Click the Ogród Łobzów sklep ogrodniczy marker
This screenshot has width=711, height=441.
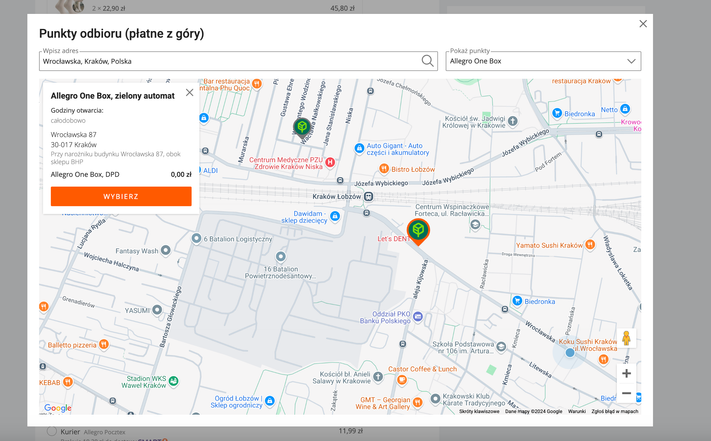pyautogui.click(x=270, y=401)
